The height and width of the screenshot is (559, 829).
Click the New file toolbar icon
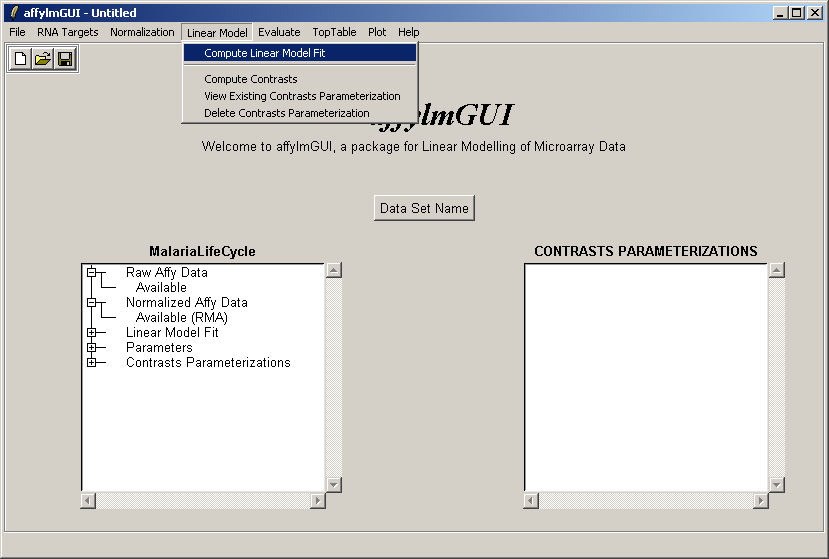click(20, 59)
